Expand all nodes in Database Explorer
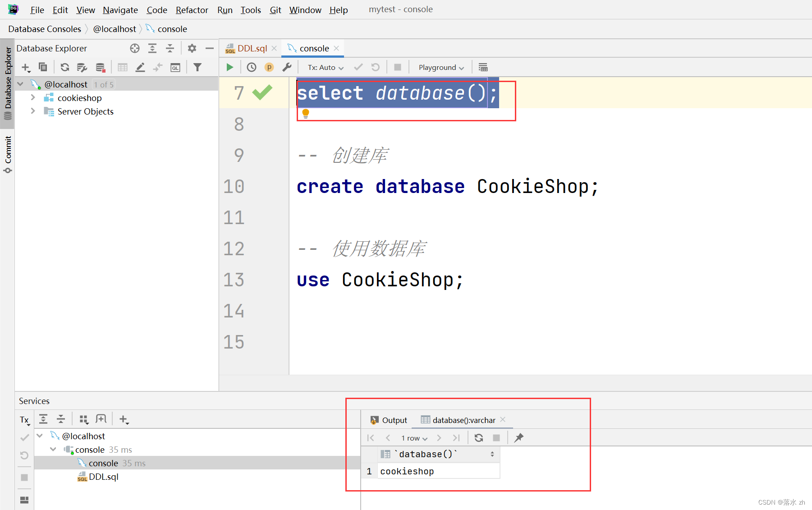This screenshot has width=812, height=510. pos(152,48)
